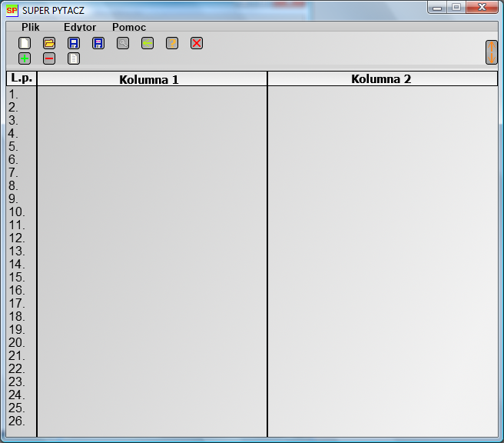
Task: Open the Plik menu
Action: (x=31, y=27)
